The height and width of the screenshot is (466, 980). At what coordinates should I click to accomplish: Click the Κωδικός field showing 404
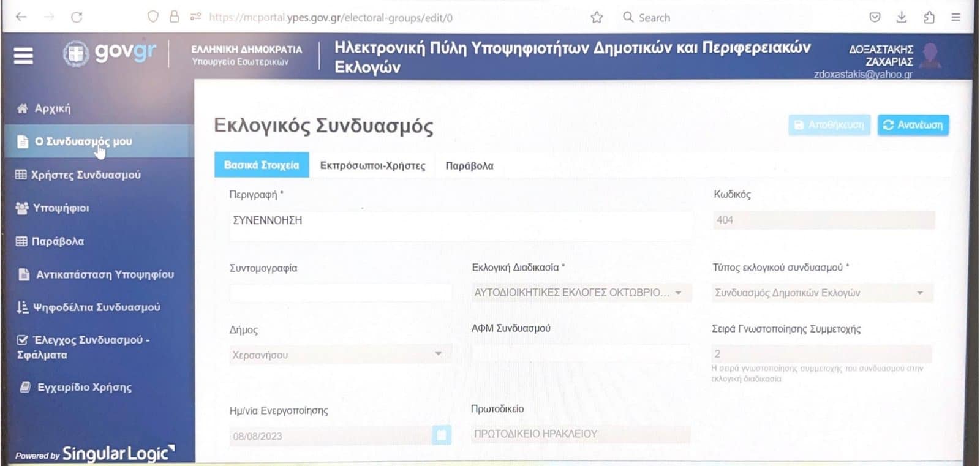[x=824, y=220]
